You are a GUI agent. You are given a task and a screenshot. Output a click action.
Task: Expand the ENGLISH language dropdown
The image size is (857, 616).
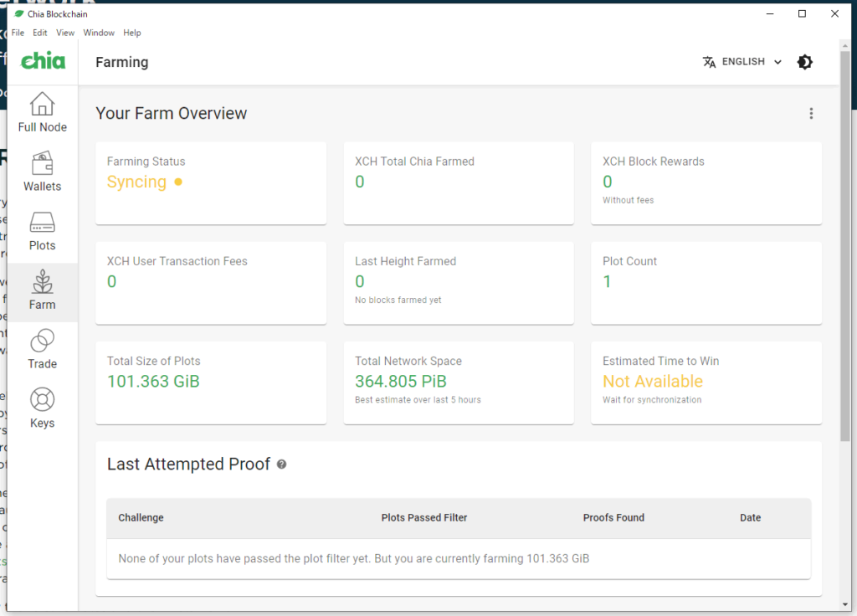[x=752, y=62]
